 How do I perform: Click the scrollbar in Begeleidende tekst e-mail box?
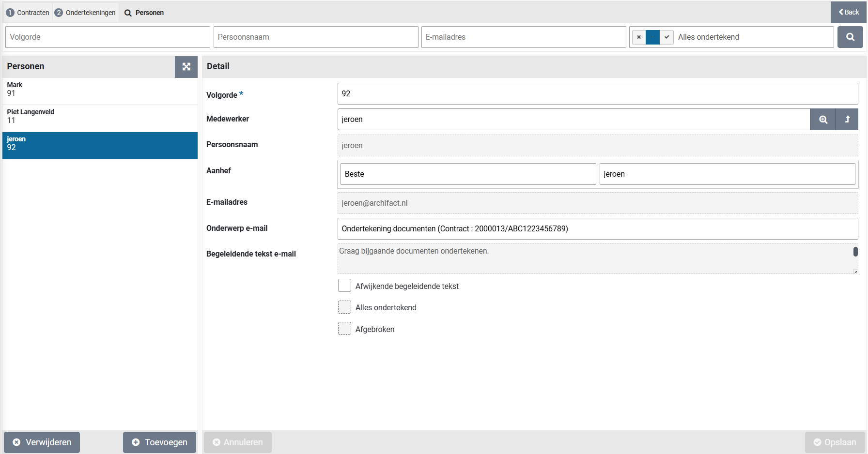coord(855,252)
